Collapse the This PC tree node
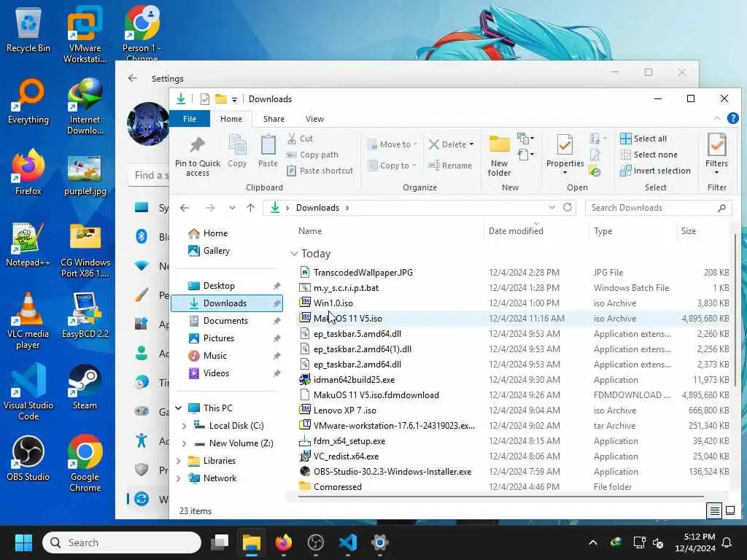This screenshot has width=747, height=560. click(x=179, y=408)
